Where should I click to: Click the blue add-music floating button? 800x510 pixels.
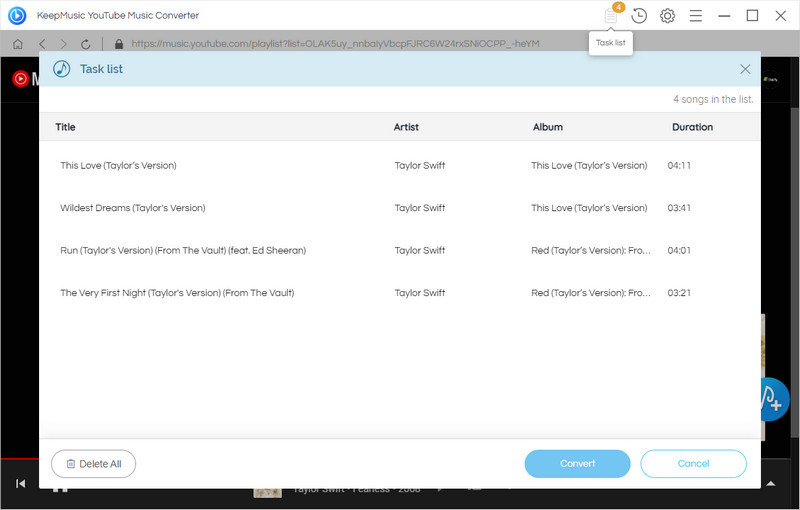(x=774, y=400)
